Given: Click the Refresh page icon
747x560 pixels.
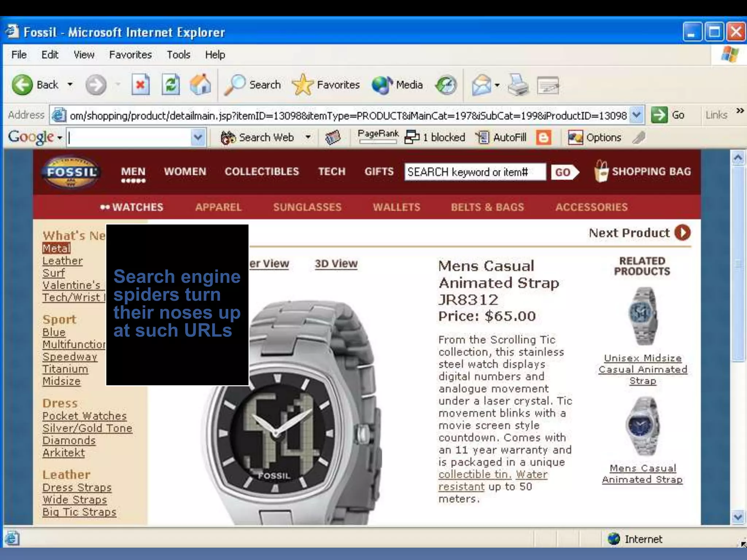Looking at the screenshot, I should coord(170,85).
